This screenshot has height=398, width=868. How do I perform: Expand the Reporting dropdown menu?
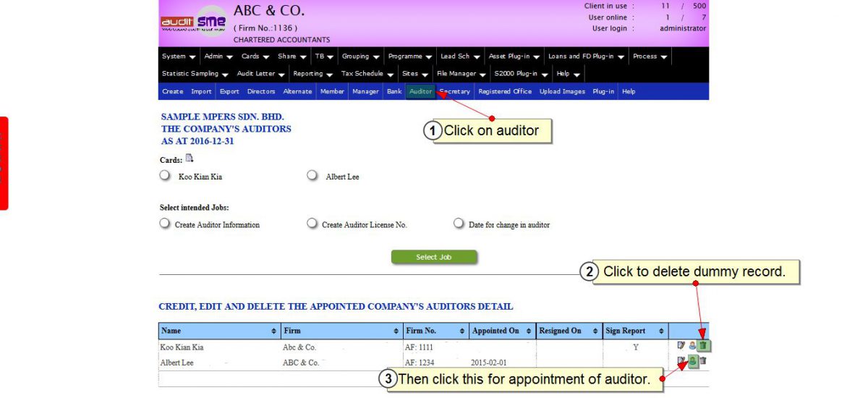tap(312, 74)
